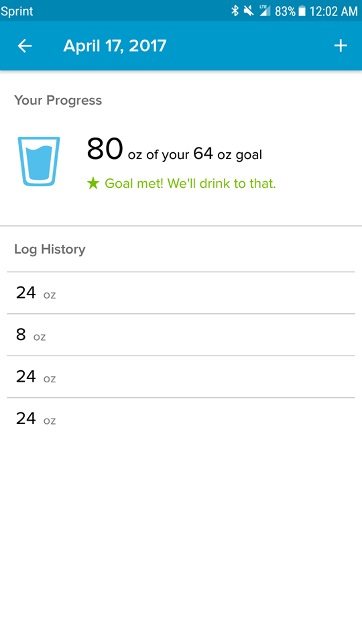Tap the blue water glass icon
The image size is (362, 644).
pos(39,161)
